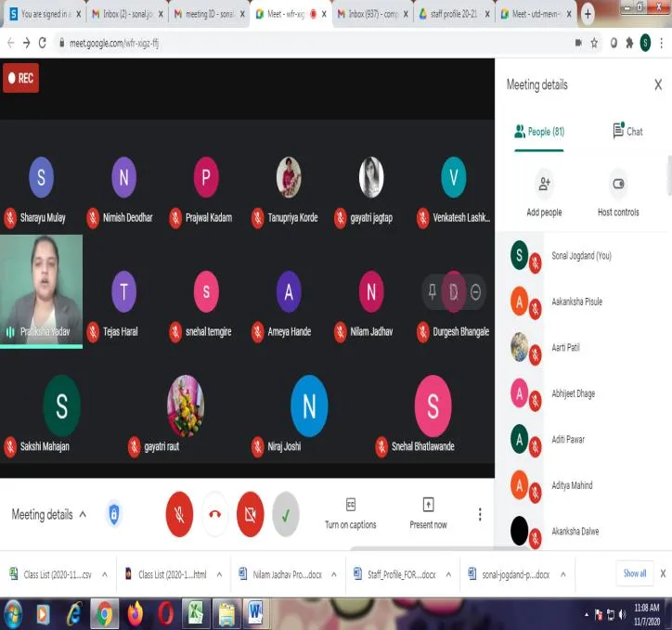Switch to the Chat tab
The width and height of the screenshot is (672, 630).
click(x=627, y=132)
